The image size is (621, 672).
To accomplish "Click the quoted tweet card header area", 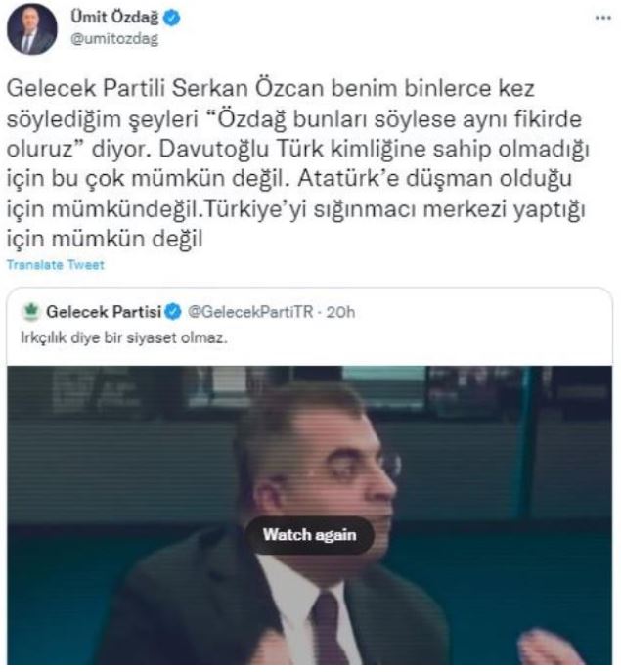I will [309, 326].
